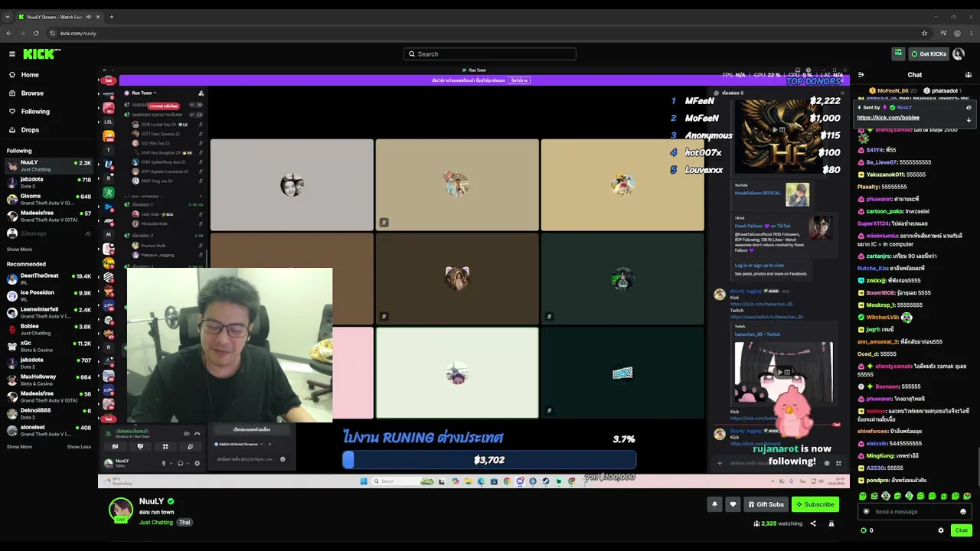
Task: Open the user profile avatar menu
Action: click(959, 54)
